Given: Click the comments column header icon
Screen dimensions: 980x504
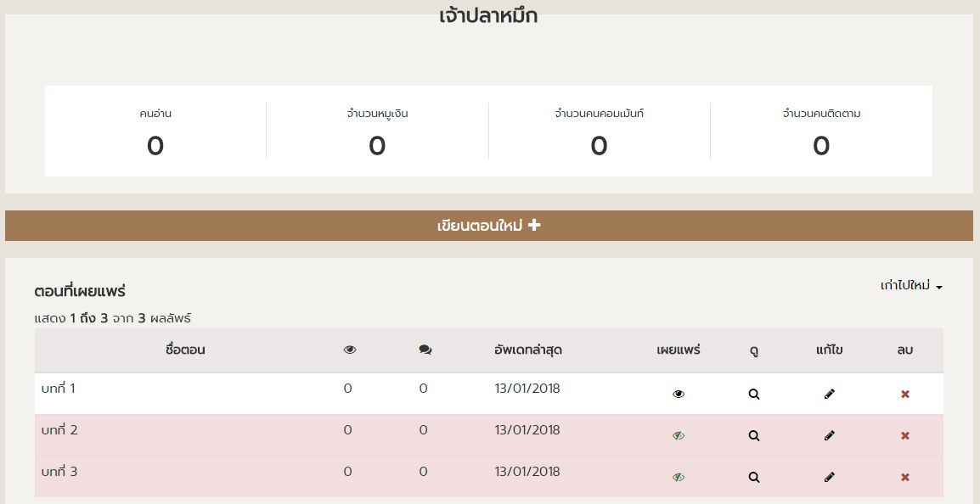Looking at the screenshot, I should 425,350.
